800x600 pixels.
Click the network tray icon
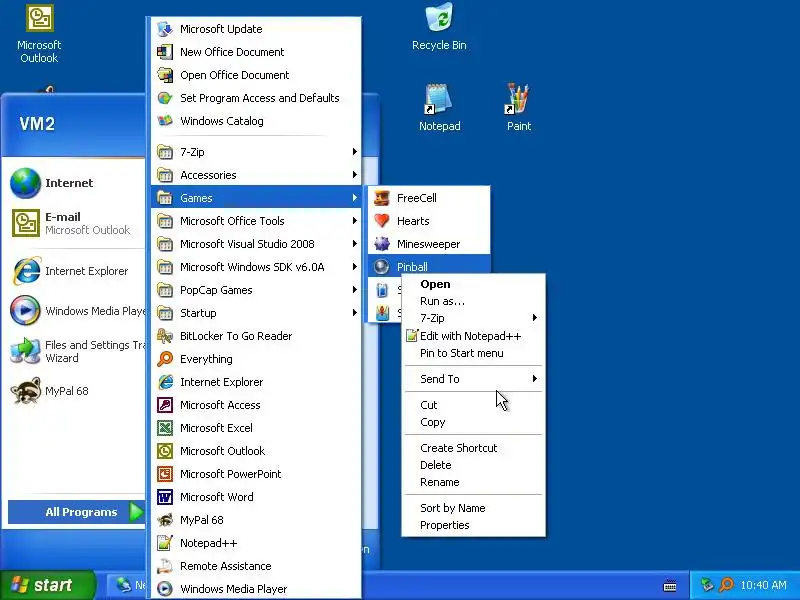(x=707, y=585)
